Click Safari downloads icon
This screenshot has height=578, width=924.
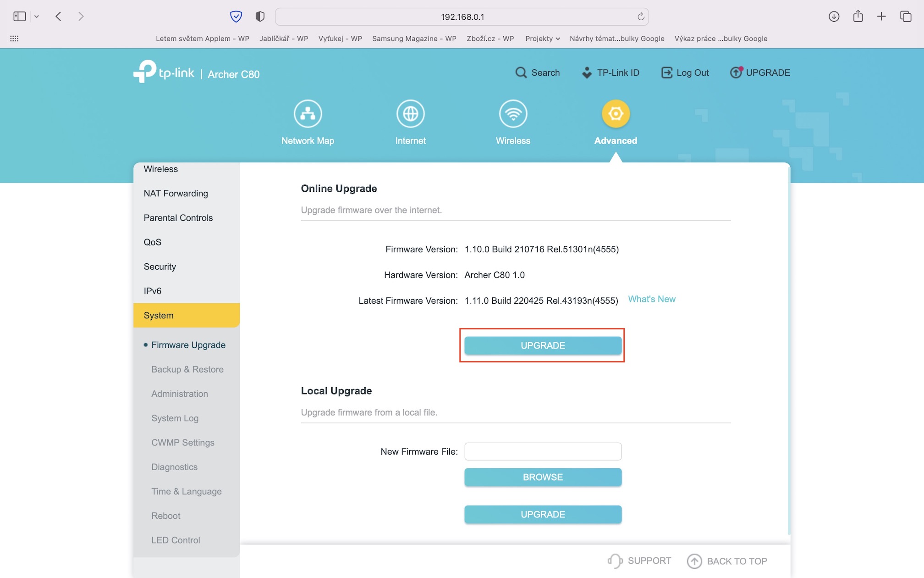point(834,17)
